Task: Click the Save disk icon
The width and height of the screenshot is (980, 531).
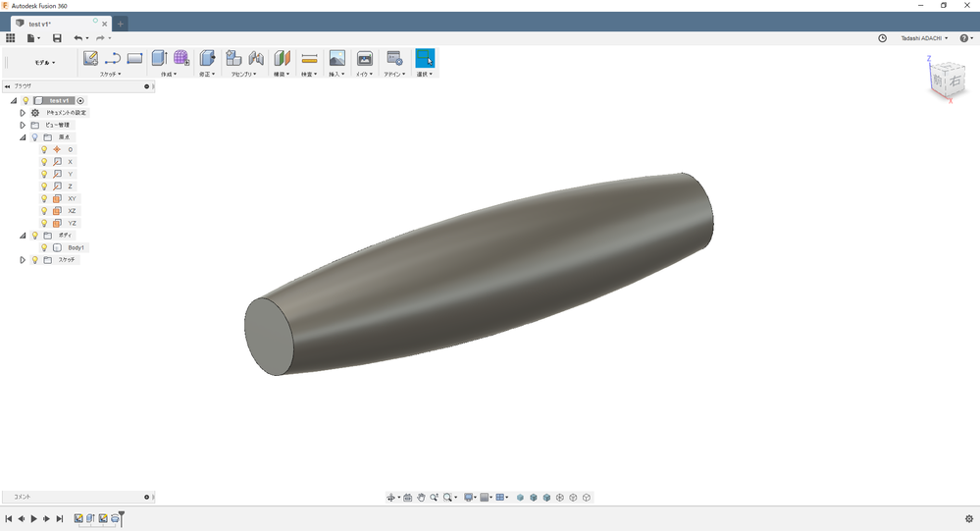Action: pos(57,38)
